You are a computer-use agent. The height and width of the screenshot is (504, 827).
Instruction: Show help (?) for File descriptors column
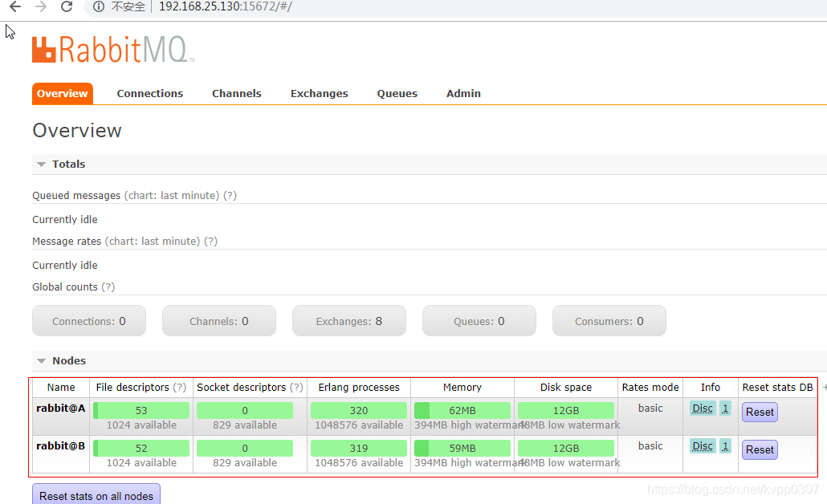pyautogui.click(x=180, y=388)
